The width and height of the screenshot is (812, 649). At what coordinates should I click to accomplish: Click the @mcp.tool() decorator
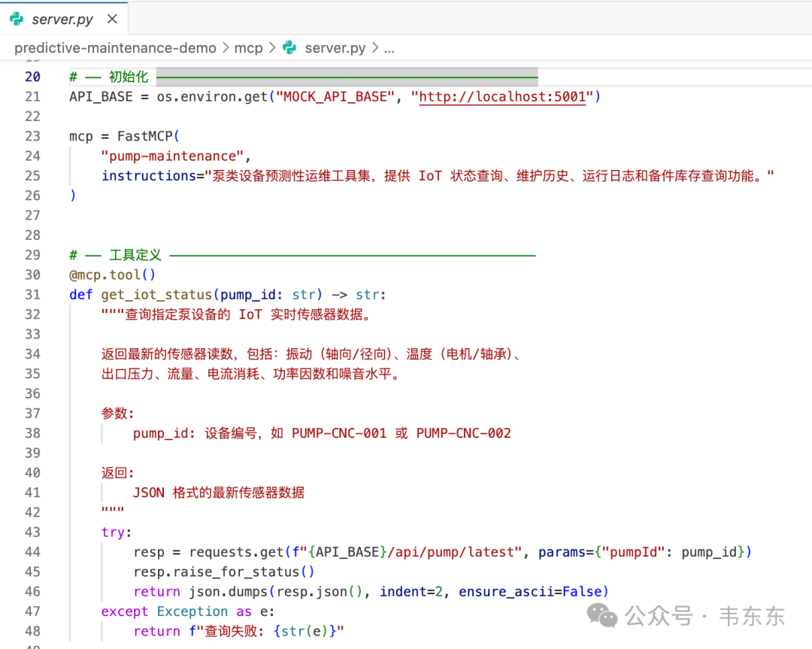112,275
